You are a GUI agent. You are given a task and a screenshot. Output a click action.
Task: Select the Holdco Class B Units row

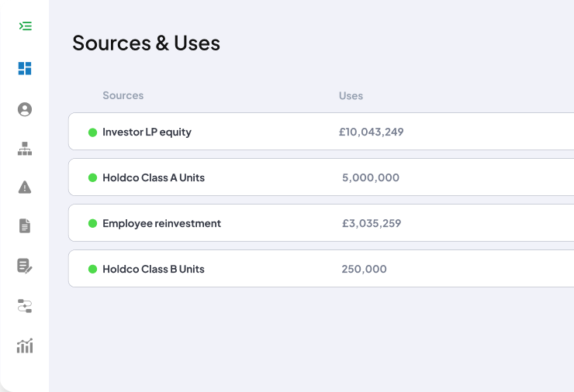pyautogui.click(x=321, y=268)
